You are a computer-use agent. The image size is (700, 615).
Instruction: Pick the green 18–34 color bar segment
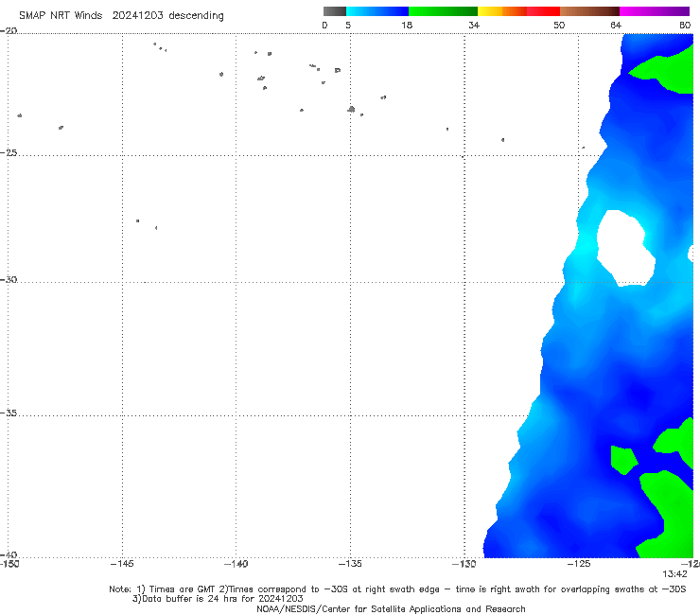point(444,11)
